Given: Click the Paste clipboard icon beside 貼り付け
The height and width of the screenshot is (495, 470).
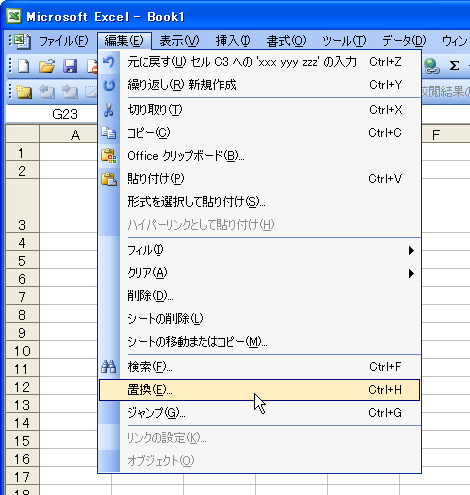Looking at the screenshot, I should tap(109, 179).
